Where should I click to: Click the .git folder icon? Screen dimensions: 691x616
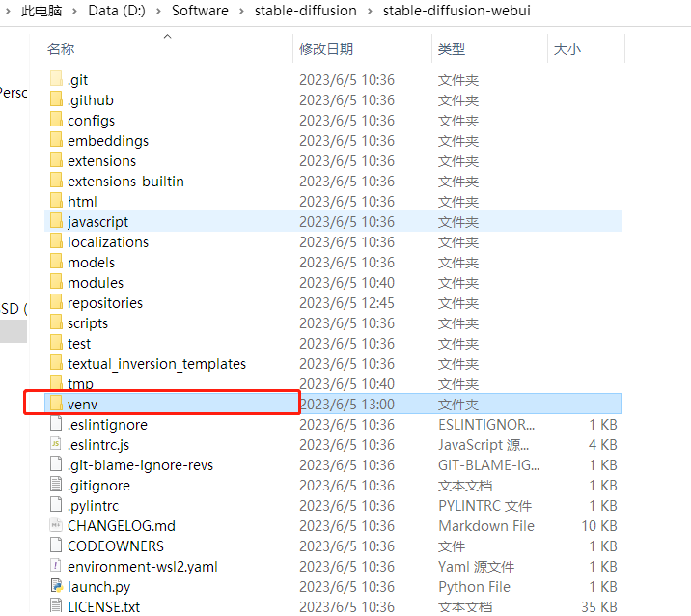tap(56, 79)
